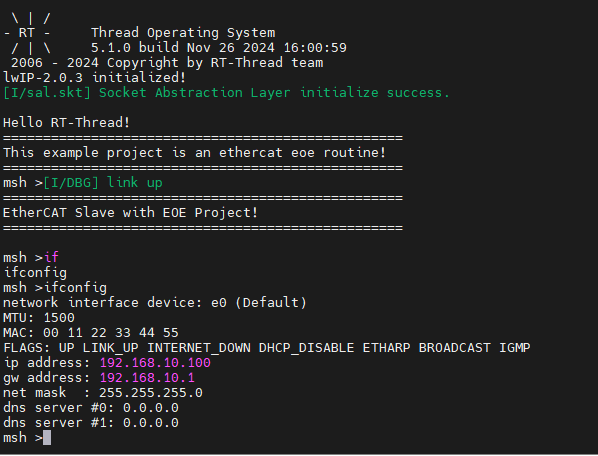Click the RT-Thread ASCII art logo
This screenshot has height=456, width=598.
click(27, 33)
